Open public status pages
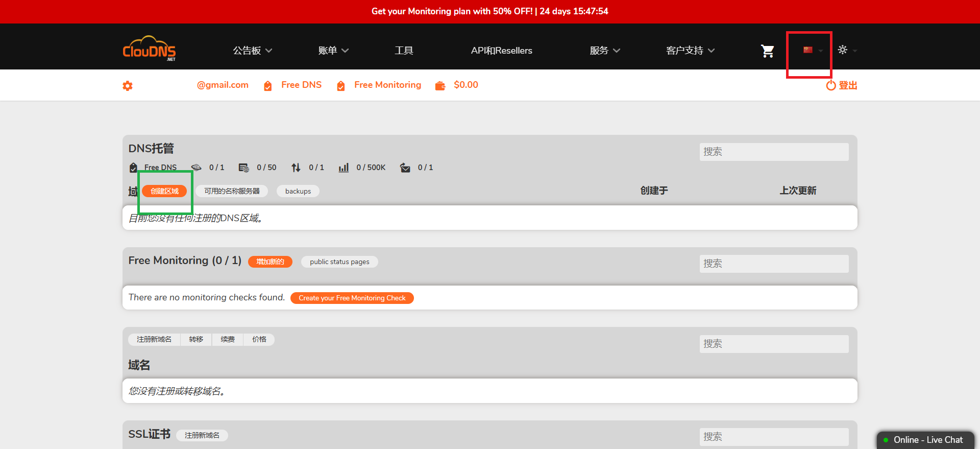 339,262
